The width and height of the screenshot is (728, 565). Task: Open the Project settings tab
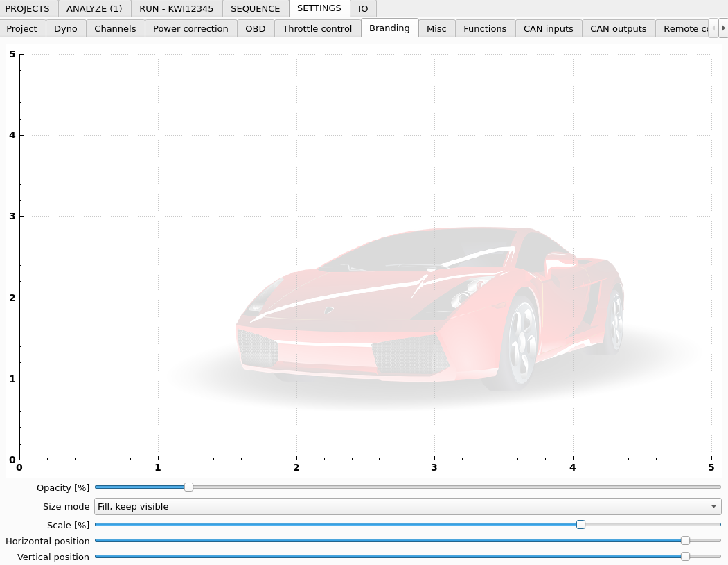[21, 28]
